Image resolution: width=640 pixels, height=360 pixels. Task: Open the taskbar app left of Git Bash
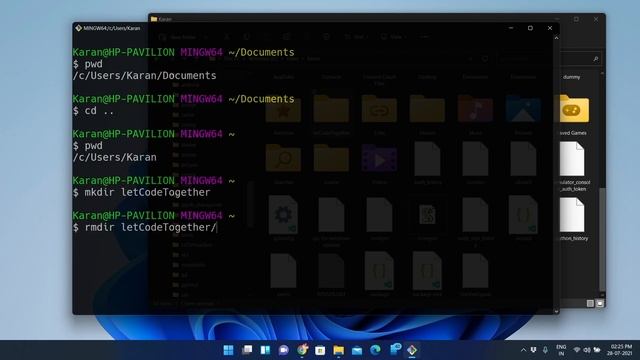[395, 349]
